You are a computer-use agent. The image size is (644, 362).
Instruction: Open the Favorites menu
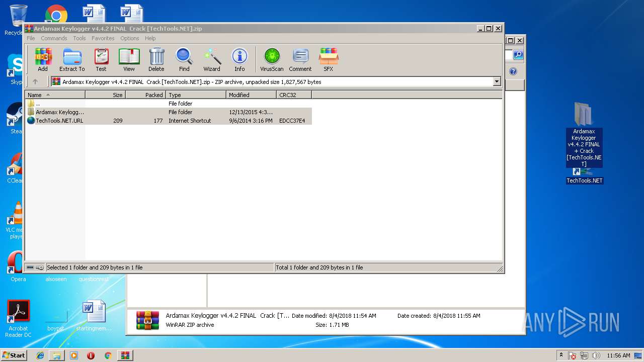[103, 38]
